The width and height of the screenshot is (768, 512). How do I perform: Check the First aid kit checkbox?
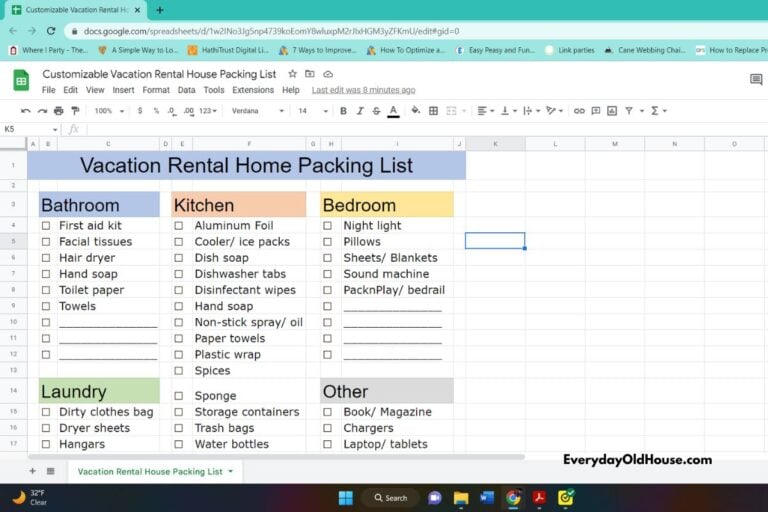[46, 226]
